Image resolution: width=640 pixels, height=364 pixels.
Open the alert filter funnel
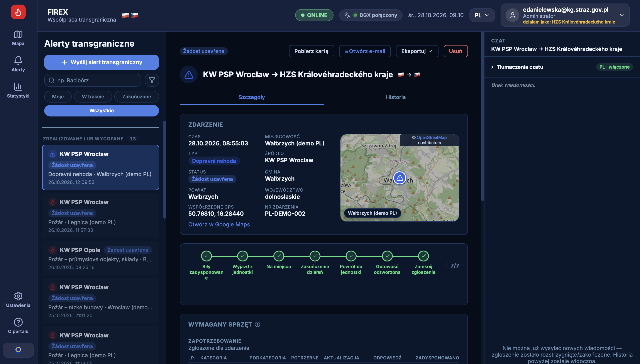(152, 80)
